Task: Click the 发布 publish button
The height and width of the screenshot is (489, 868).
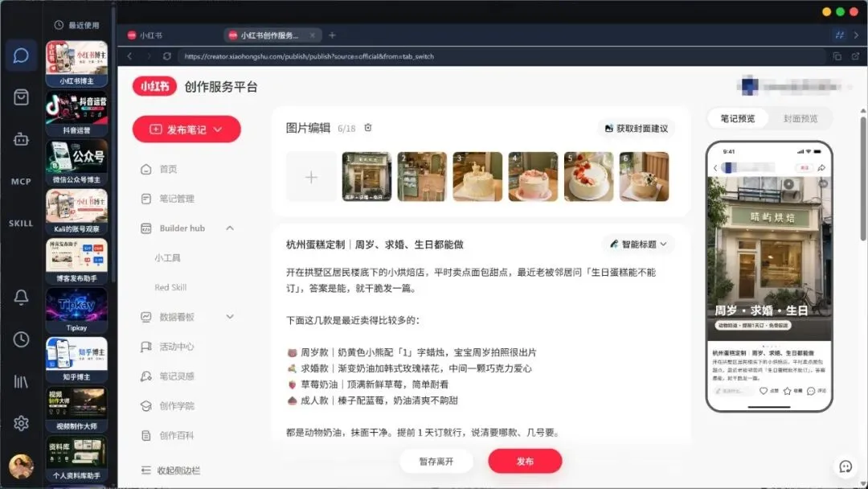Action: click(x=525, y=461)
